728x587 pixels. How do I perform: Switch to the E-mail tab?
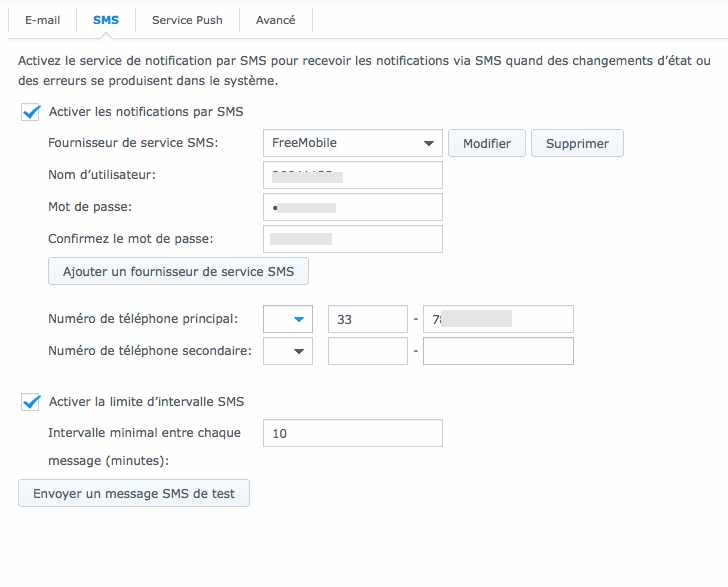(42, 20)
